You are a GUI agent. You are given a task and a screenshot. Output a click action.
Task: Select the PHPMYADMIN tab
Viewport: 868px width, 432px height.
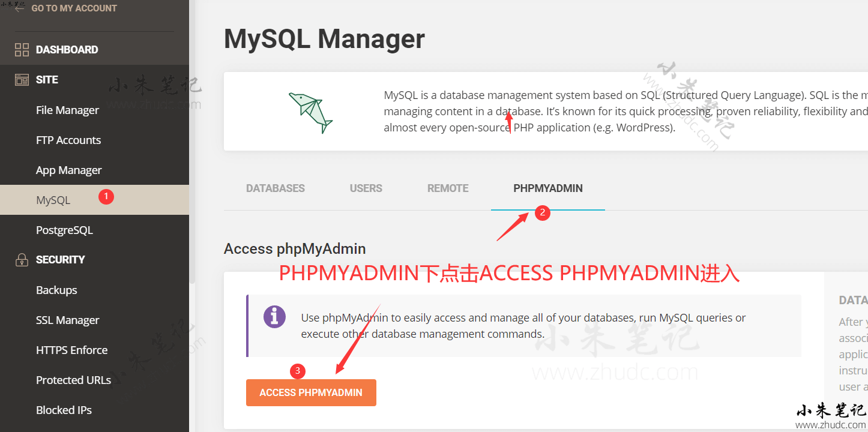pyautogui.click(x=548, y=188)
